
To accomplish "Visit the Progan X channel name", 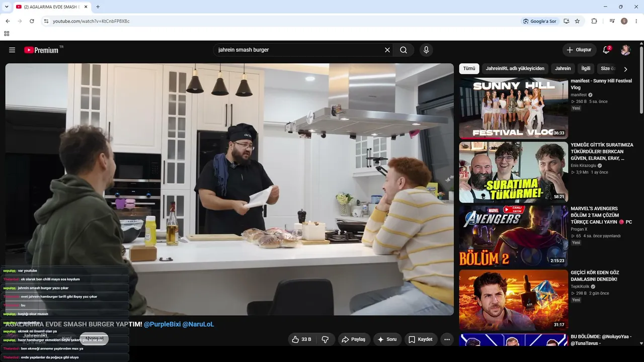I will tap(579, 229).
